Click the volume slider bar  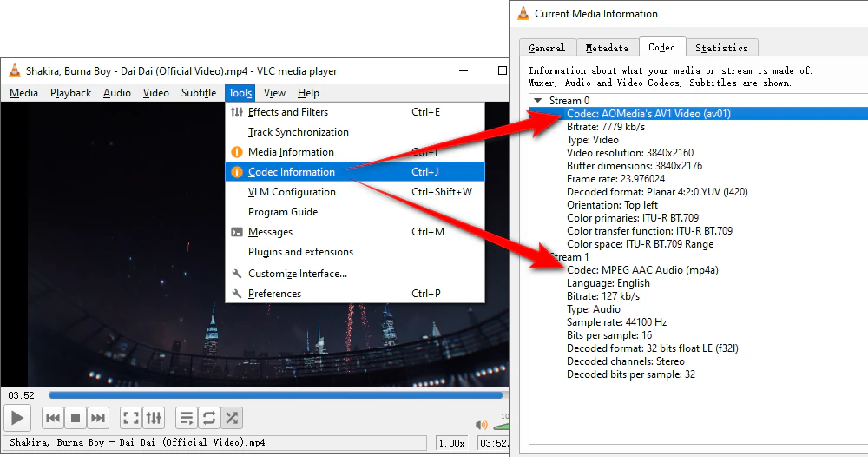click(502, 426)
